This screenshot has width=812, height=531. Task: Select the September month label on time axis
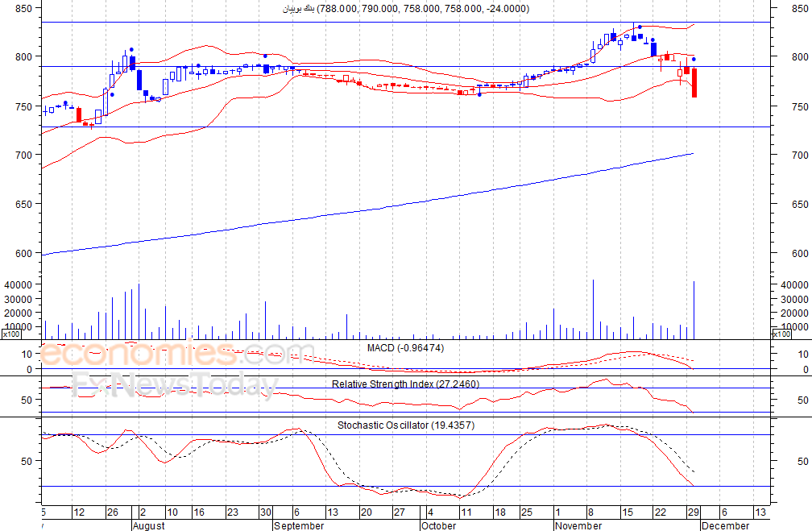point(299,526)
